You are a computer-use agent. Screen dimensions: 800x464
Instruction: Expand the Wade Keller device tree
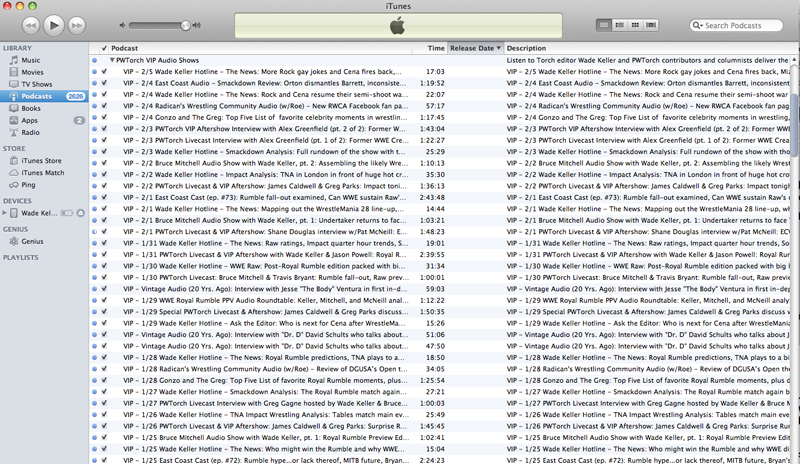[x=6, y=213]
